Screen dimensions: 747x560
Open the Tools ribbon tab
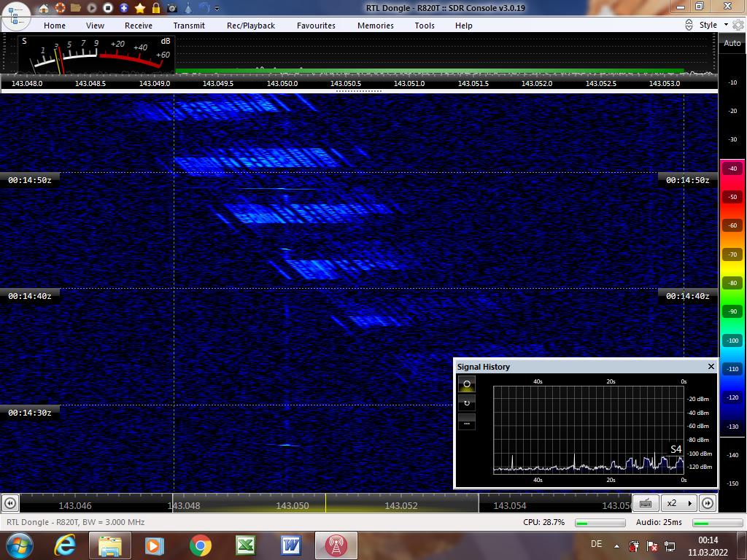(x=425, y=26)
